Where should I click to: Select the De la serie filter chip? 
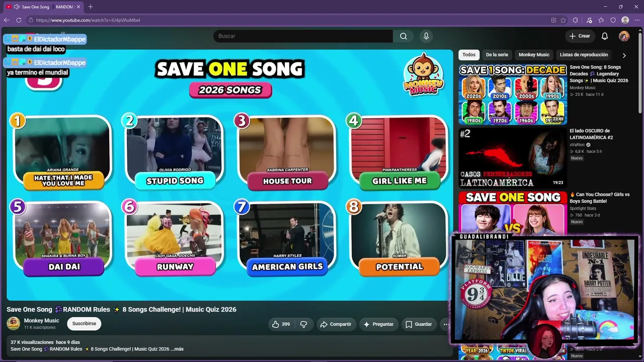pyautogui.click(x=497, y=55)
